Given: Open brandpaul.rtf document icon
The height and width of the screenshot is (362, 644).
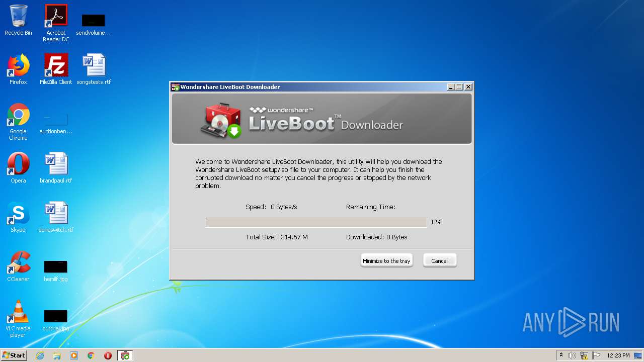Looking at the screenshot, I should (56, 168).
